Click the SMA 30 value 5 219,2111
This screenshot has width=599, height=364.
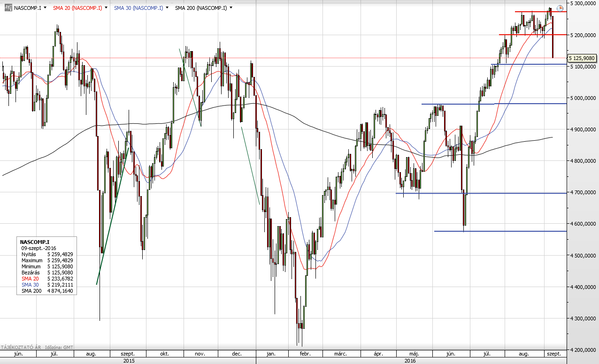(x=60, y=285)
